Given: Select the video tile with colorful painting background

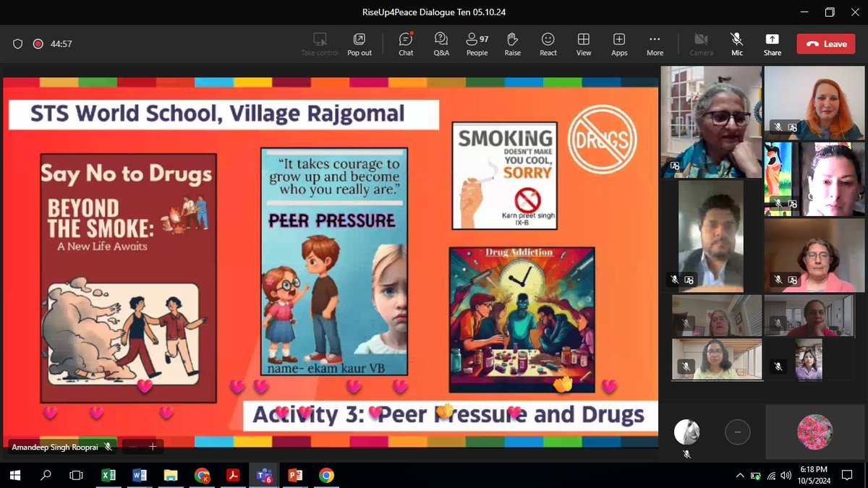Looking at the screenshot, I should point(814,179).
